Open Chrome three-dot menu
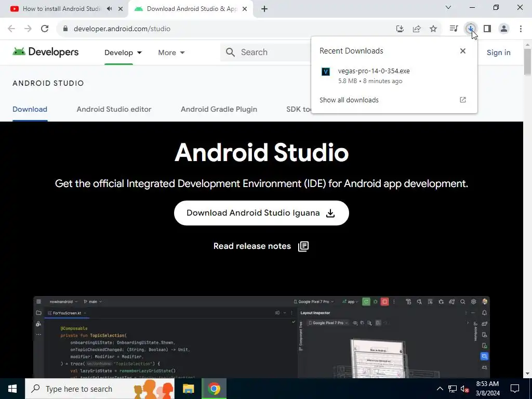Screen dimensions: 532x399 521,29
